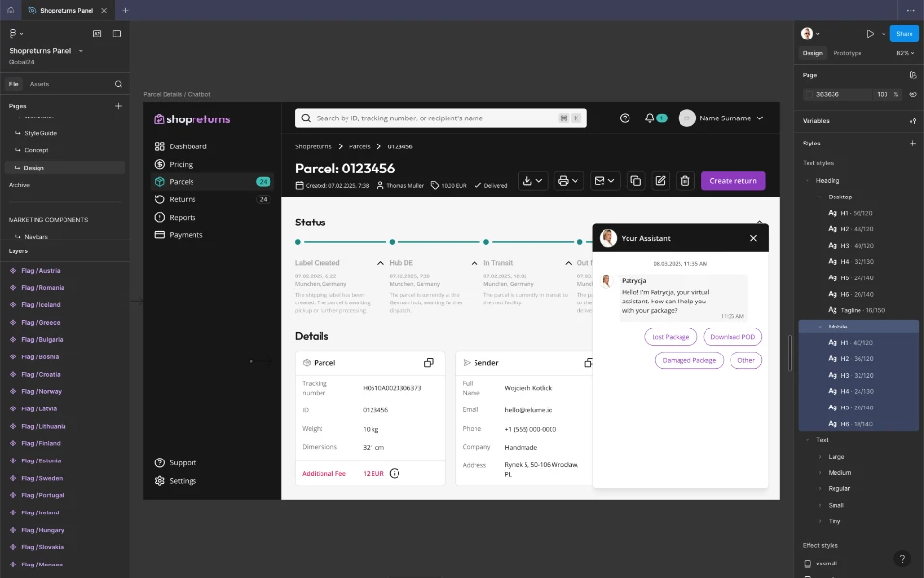Open the Figma main menu icon

(13, 33)
